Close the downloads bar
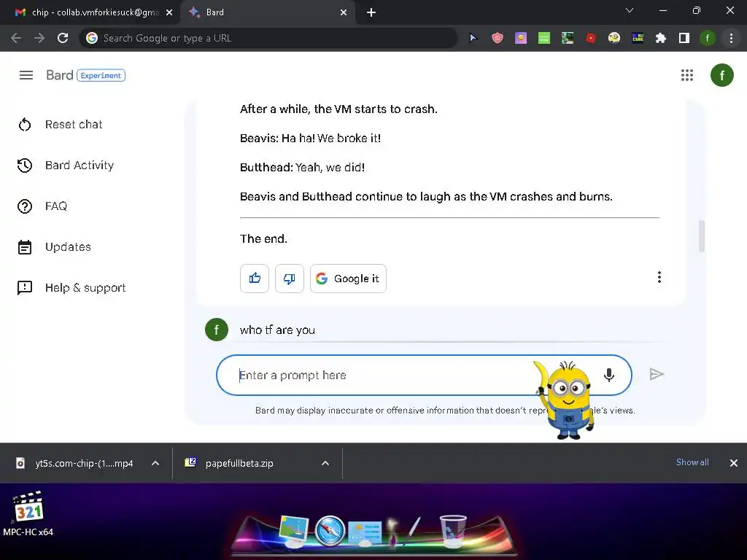This screenshot has height=560, width=747. (x=734, y=463)
